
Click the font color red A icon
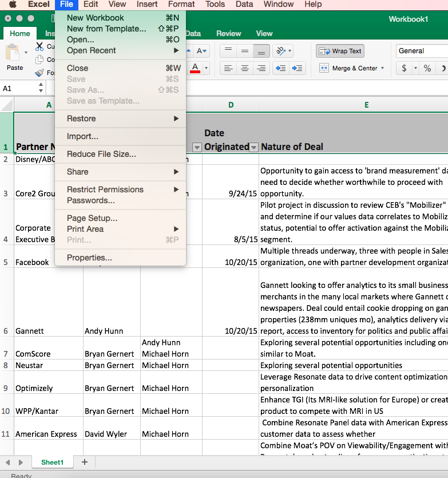(x=195, y=68)
